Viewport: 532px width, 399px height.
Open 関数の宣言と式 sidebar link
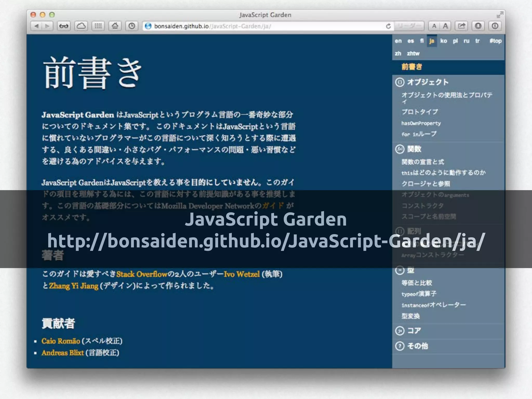pos(423,162)
